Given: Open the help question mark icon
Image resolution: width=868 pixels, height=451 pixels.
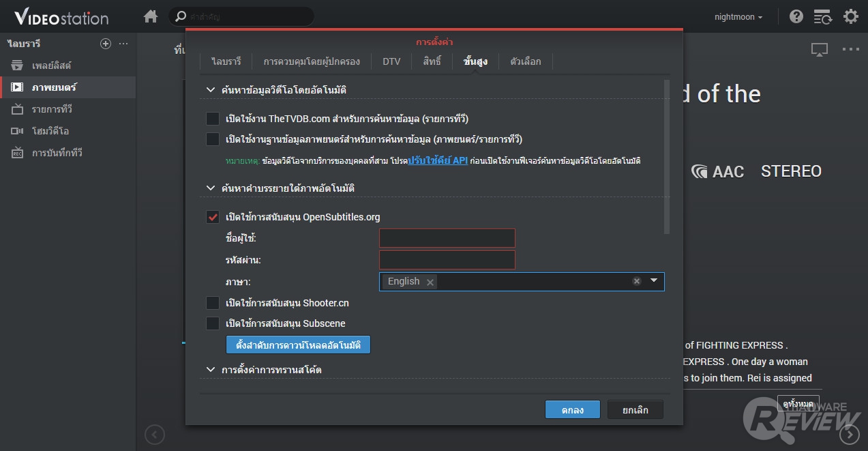Looking at the screenshot, I should click(796, 16).
